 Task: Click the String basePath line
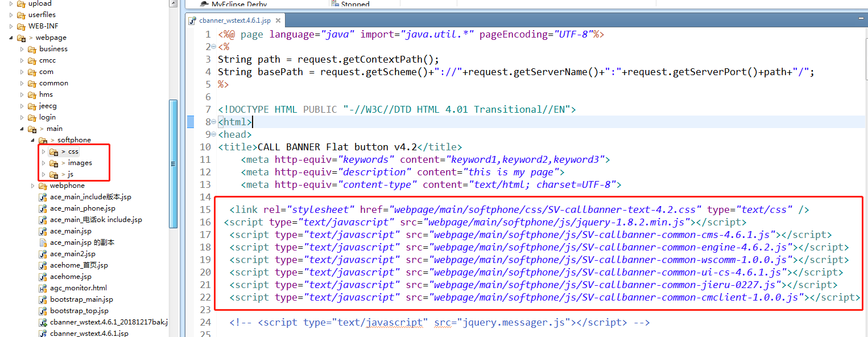pos(516,72)
